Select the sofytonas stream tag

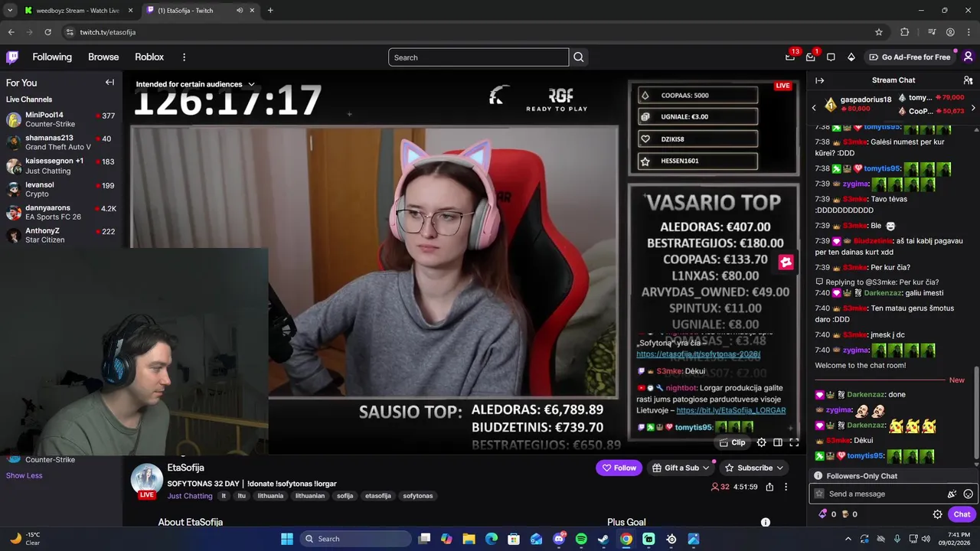pos(418,496)
